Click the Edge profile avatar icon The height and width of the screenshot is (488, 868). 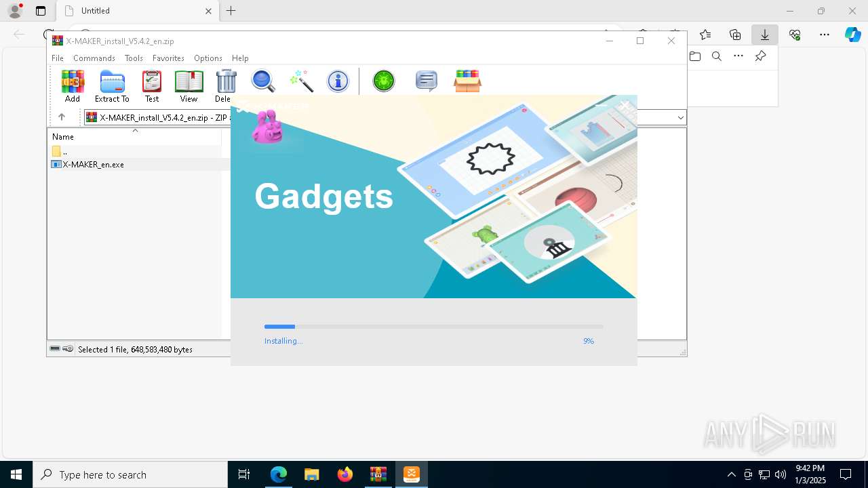point(15,10)
